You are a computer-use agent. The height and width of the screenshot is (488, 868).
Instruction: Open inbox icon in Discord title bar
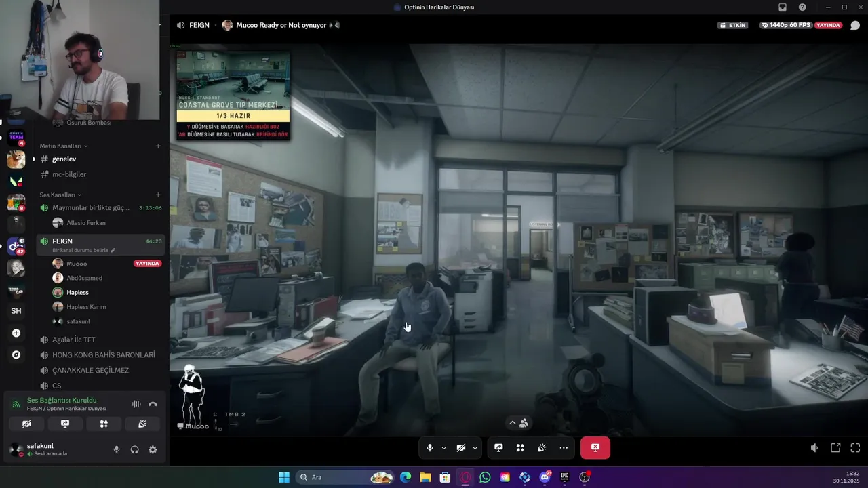(x=783, y=7)
